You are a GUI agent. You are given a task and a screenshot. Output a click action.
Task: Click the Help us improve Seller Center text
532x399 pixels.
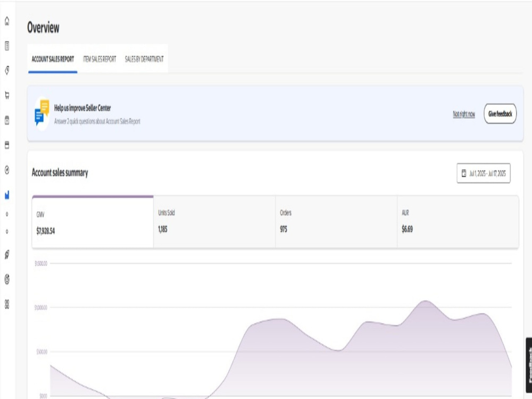82,108
